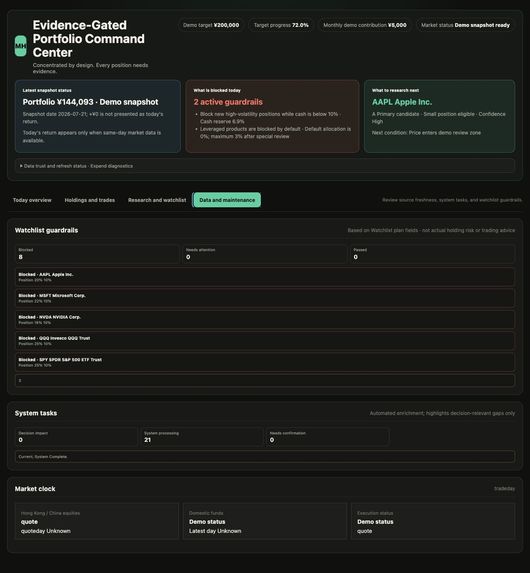Click the green MH logo badge
This screenshot has width=530, height=573.
click(x=20, y=46)
